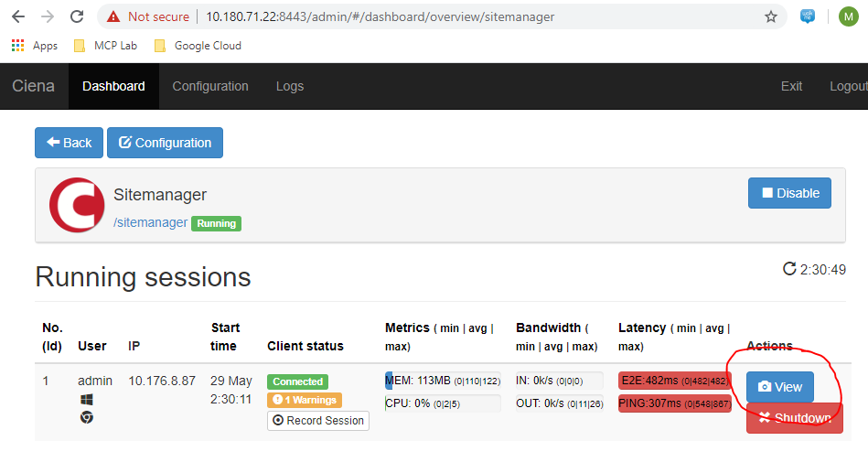Click the blue Configuration button
868x462 pixels.
pos(165,143)
